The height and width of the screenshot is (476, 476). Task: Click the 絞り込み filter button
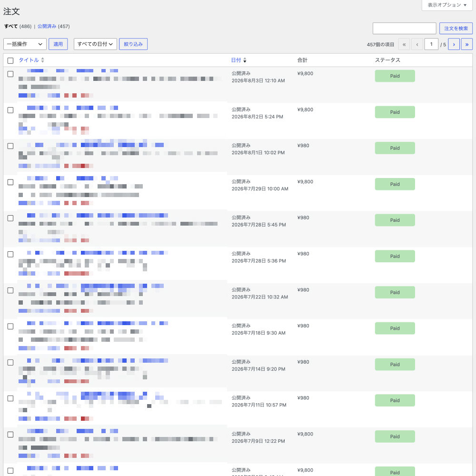click(133, 44)
